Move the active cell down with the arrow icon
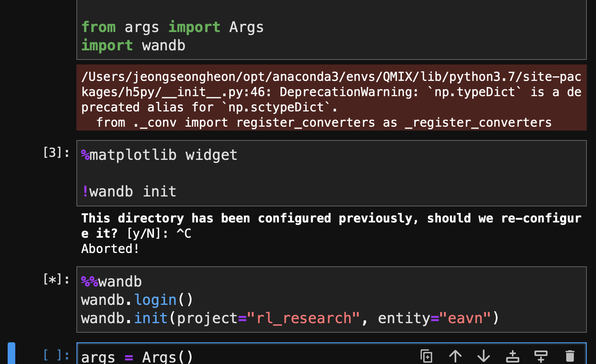This screenshot has width=596, height=364. click(x=484, y=356)
